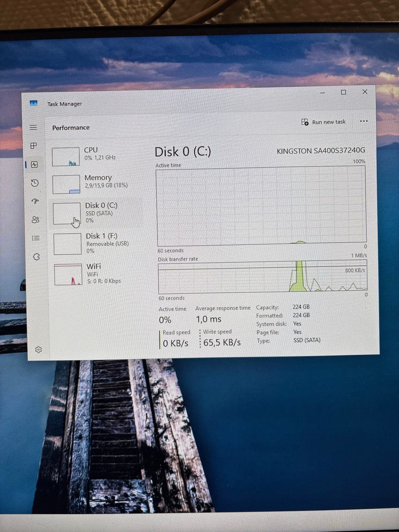The width and height of the screenshot is (399, 532).
Task: Click the Disk transfer rate graph
Action: coord(262,276)
